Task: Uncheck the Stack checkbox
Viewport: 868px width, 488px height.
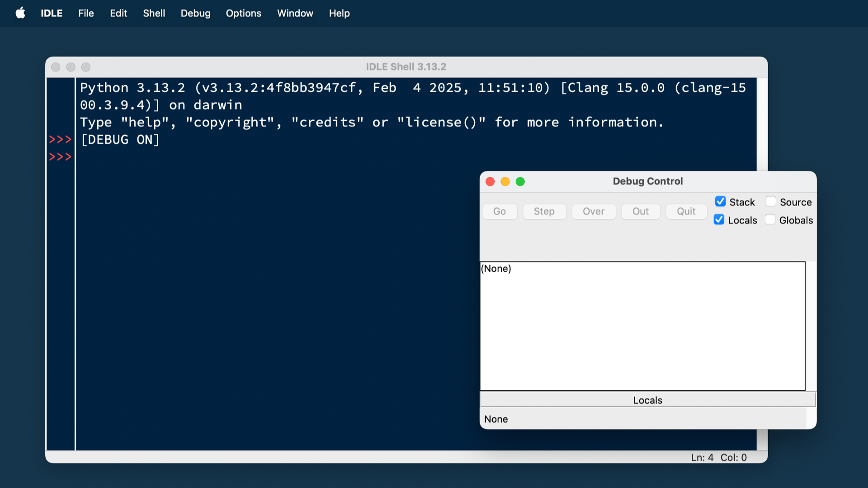Action: coord(721,201)
